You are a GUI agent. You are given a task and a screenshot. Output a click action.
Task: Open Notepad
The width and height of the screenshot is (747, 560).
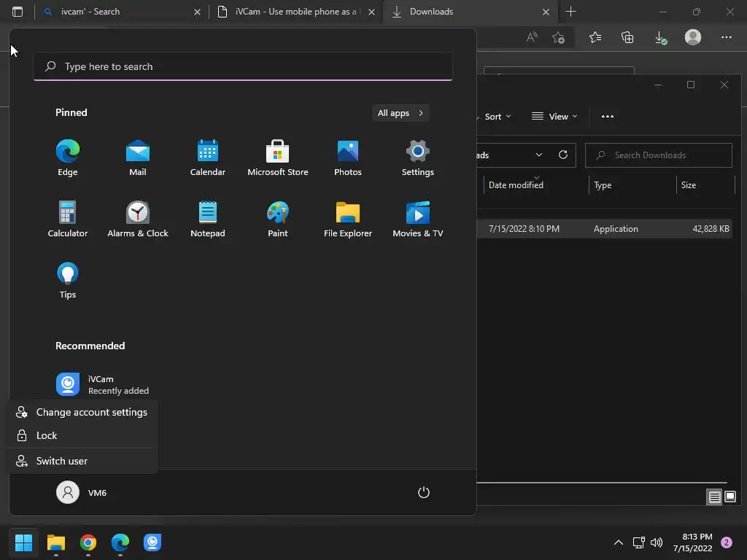[208, 219]
